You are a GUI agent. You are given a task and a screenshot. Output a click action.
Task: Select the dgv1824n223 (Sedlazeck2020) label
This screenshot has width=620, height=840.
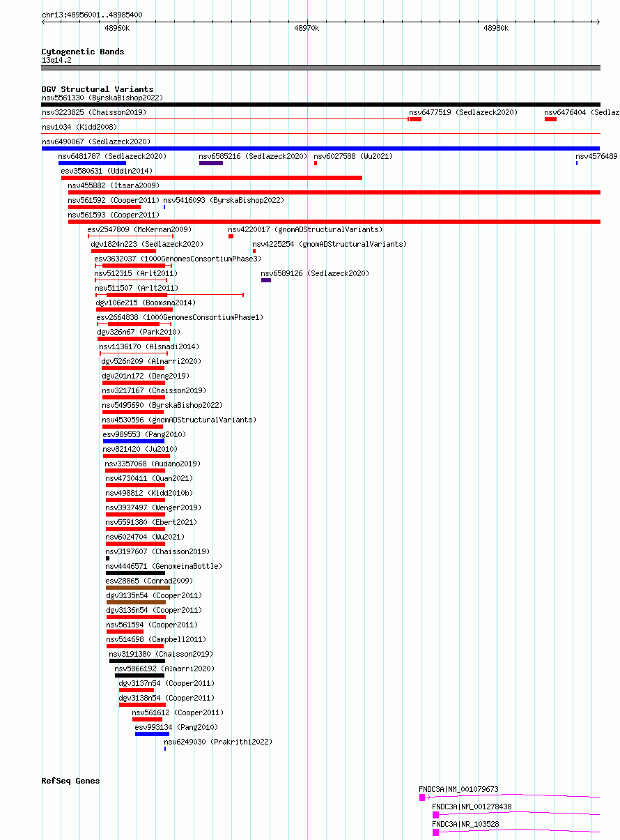point(147,244)
